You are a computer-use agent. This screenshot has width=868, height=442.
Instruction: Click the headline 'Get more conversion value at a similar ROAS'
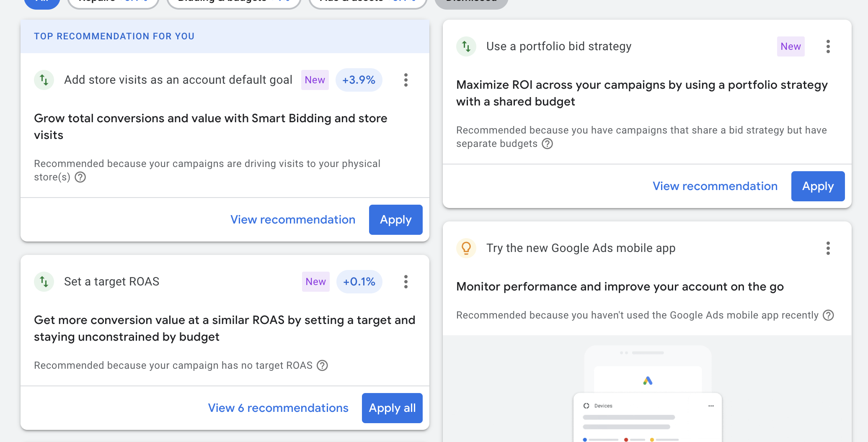(225, 329)
